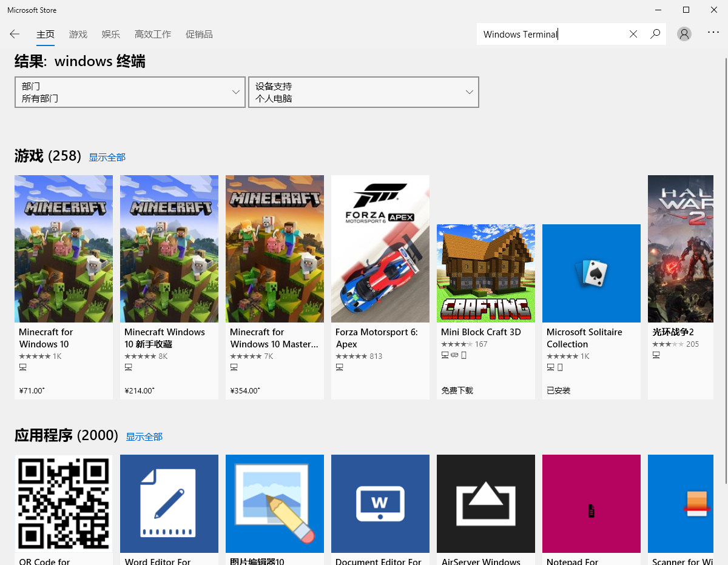Click the Forza 813 ratings text
The width and height of the screenshot is (728, 565).
(376, 356)
